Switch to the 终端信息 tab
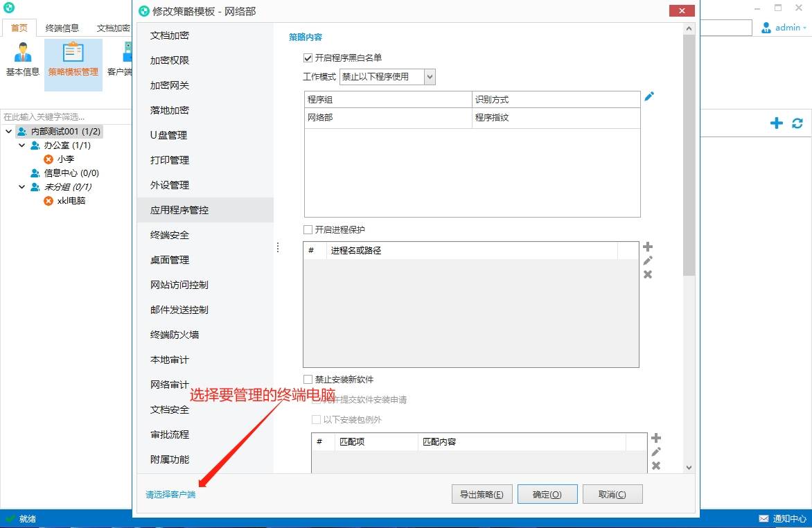Screen dimensions: 812x528 click(62, 28)
